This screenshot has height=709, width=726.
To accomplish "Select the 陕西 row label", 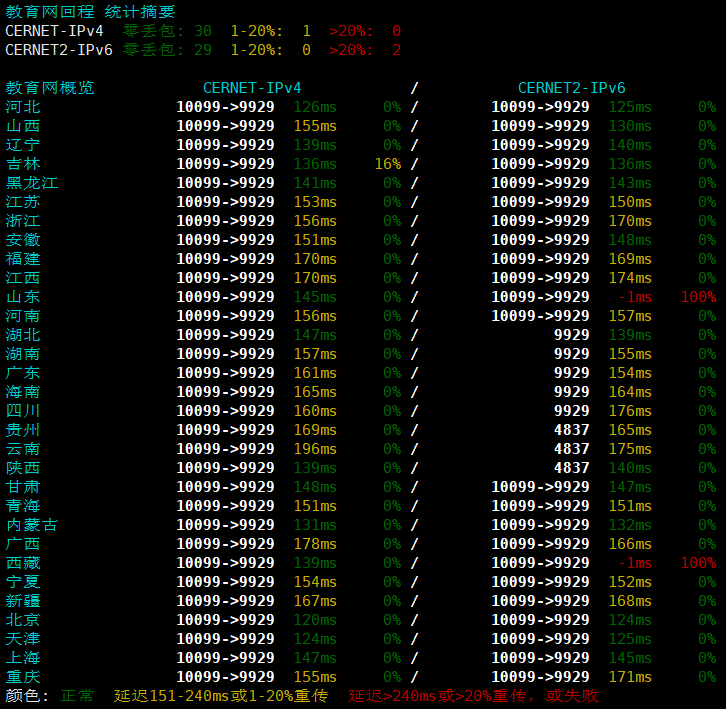I will [x=23, y=468].
